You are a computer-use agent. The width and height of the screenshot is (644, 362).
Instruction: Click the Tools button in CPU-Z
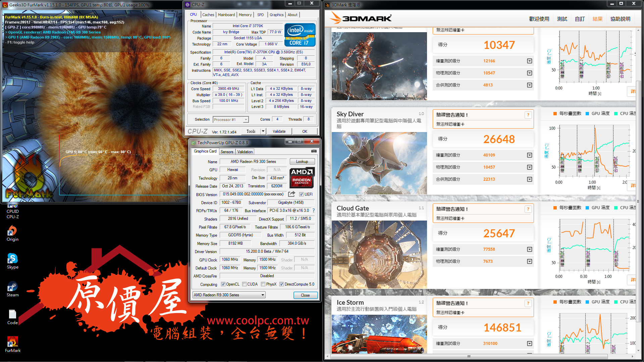pos(251,131)
